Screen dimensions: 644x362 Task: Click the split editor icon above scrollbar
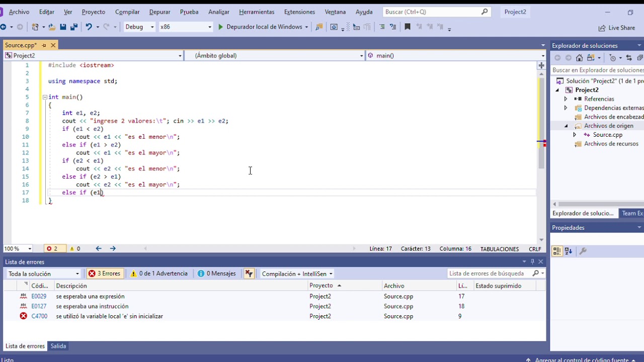click(x=541, y=65)
